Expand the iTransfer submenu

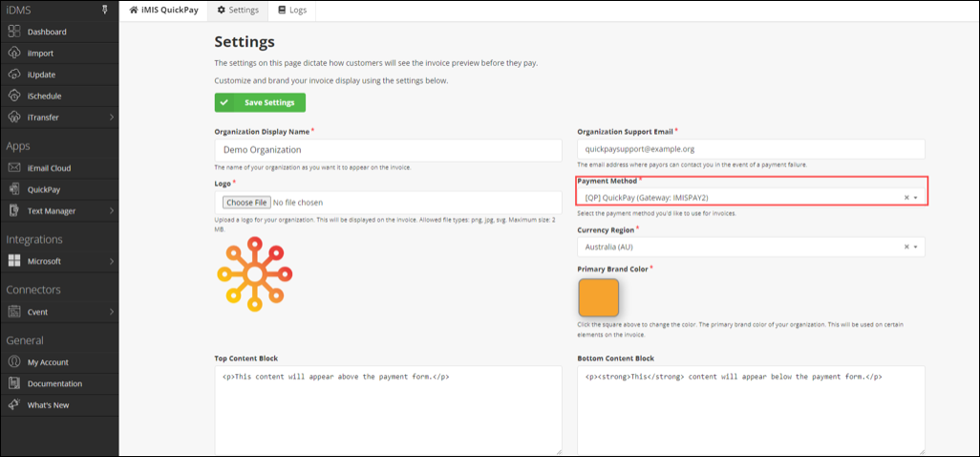(112, 117)
